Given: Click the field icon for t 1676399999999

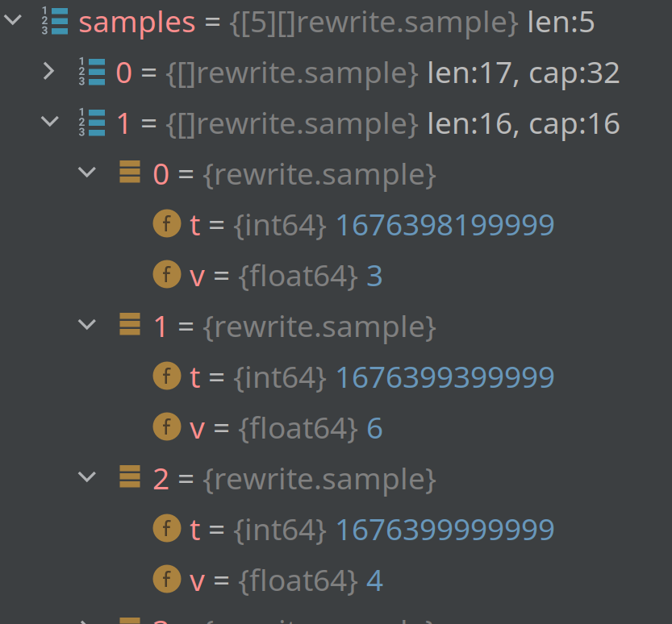Looking at the screenshot, I should click(167, 528).
